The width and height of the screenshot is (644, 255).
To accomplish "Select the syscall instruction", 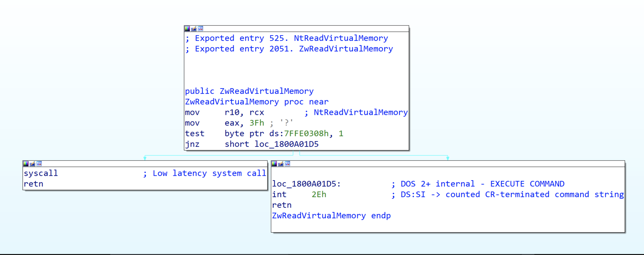I will pos(41,173).
